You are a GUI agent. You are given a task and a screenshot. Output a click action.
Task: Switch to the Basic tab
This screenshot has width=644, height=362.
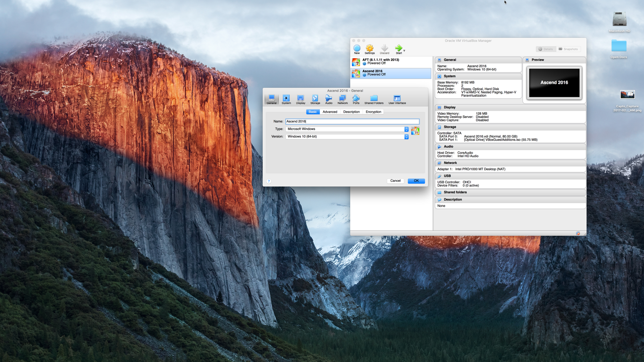tap(313, 112)
